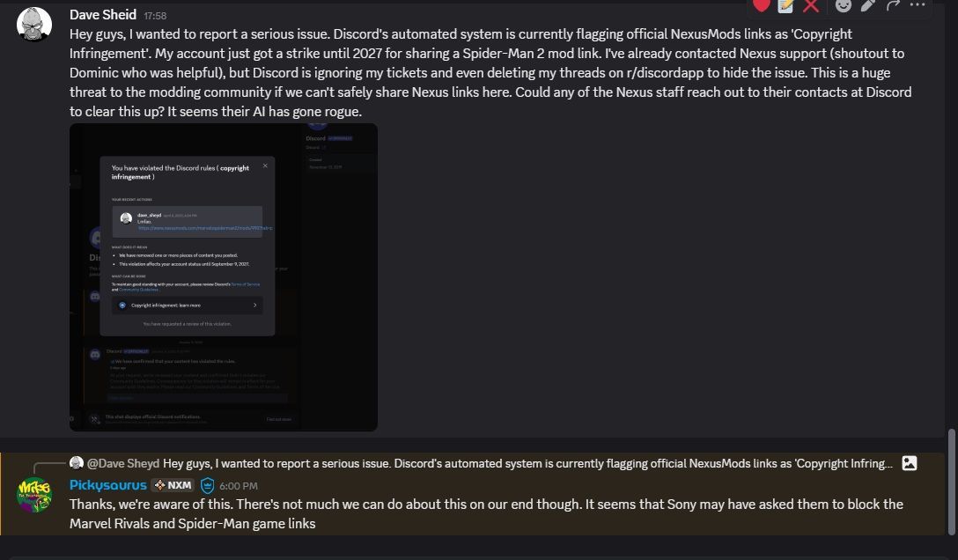
Task: Click the @Dave Sheyd mention in the reply
Action: 122,463
